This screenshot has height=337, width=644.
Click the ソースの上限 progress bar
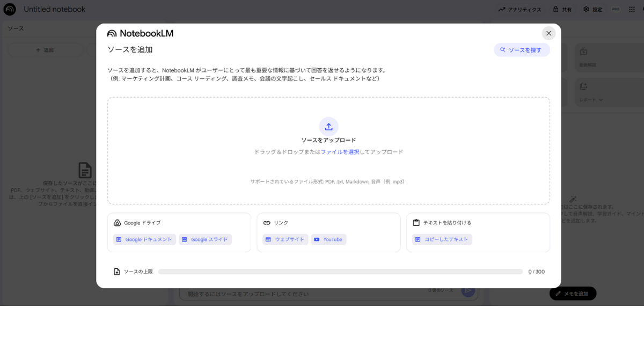(340, 272)
